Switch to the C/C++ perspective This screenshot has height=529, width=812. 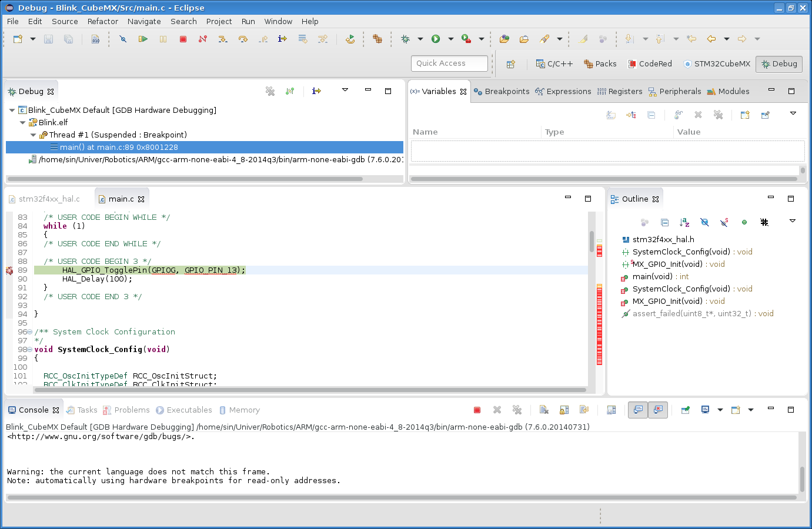click(x=554, y=64)
